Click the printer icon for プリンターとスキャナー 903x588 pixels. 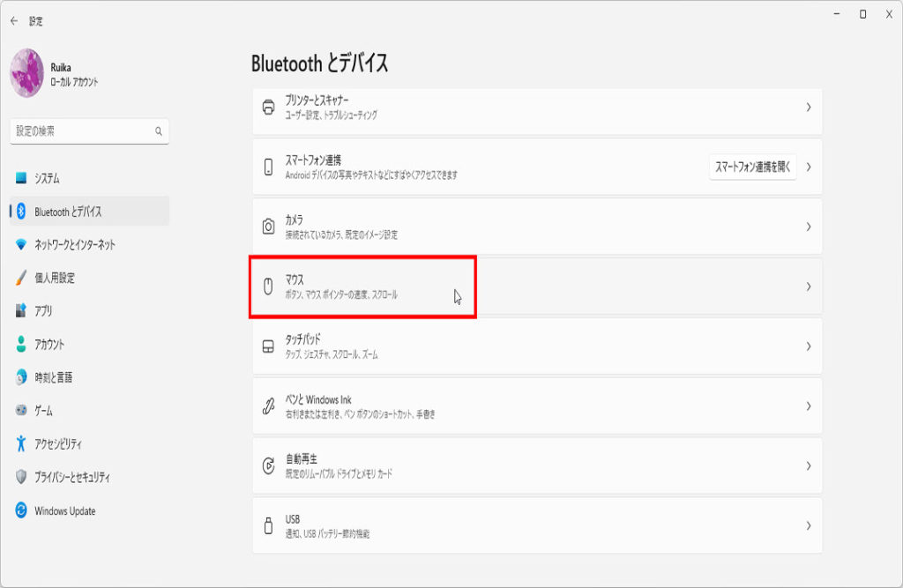point(269,108)
